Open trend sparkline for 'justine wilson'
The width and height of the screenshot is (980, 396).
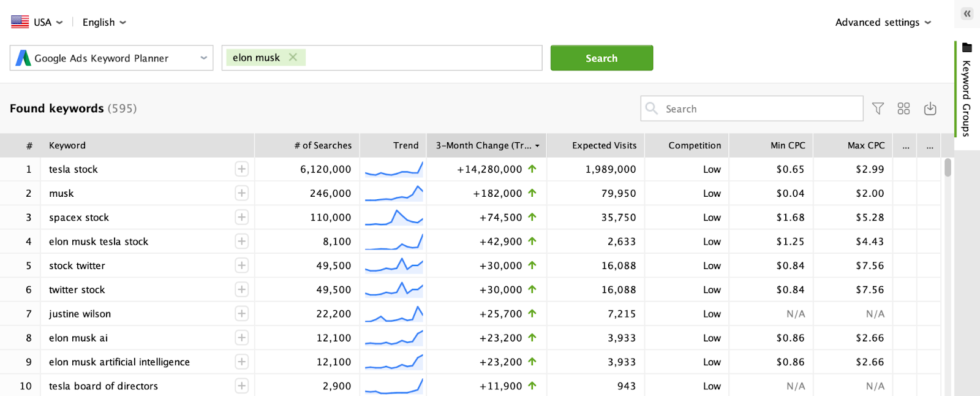(394, 314)
